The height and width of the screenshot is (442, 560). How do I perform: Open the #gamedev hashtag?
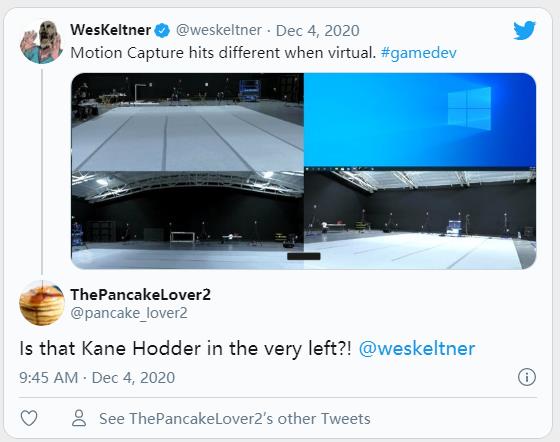(419, 53)
